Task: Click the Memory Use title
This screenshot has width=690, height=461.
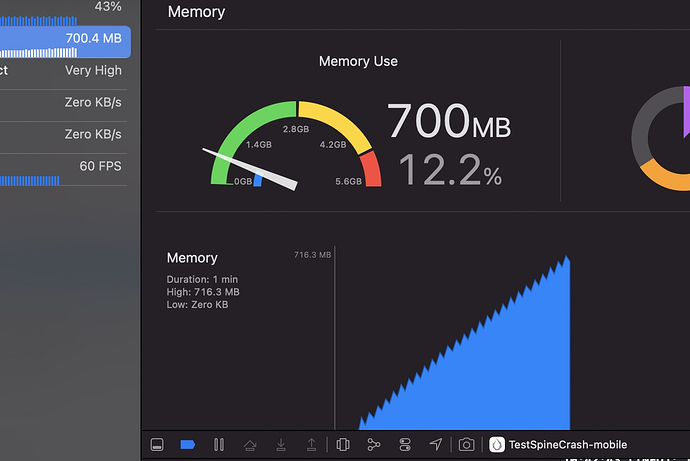Action: tap(358, 61)
